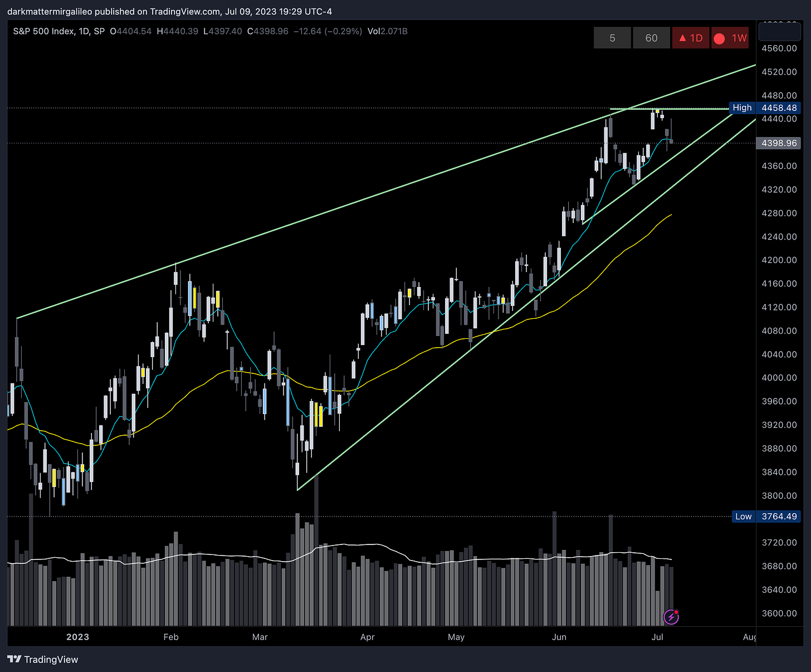Click the 4360.00 price axis label

coord(779,166)
